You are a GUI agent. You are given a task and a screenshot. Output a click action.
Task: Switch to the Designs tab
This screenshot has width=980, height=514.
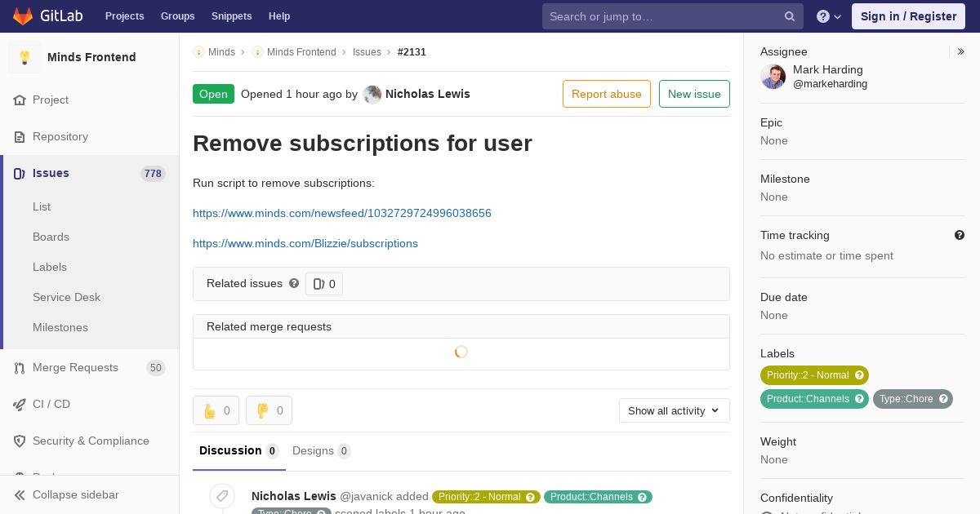click(322, 450)
